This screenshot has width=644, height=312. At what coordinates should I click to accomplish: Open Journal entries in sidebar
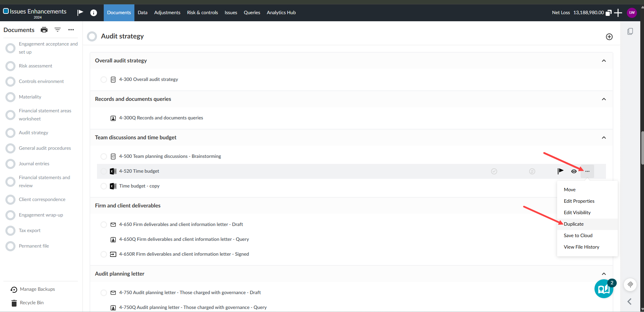pos(34,164)
